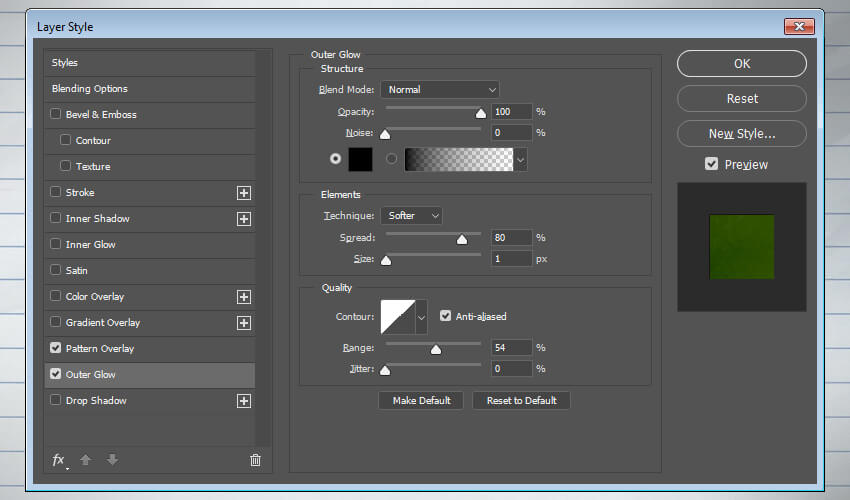Click the Noise value field

pos(511,133)
